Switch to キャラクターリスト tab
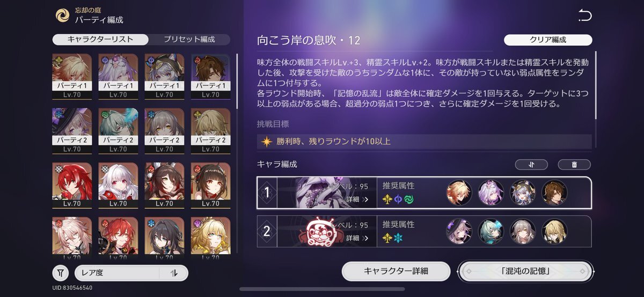Image resolution: width=644 pixels, height=297 pixels. click(x=100, y=39)
